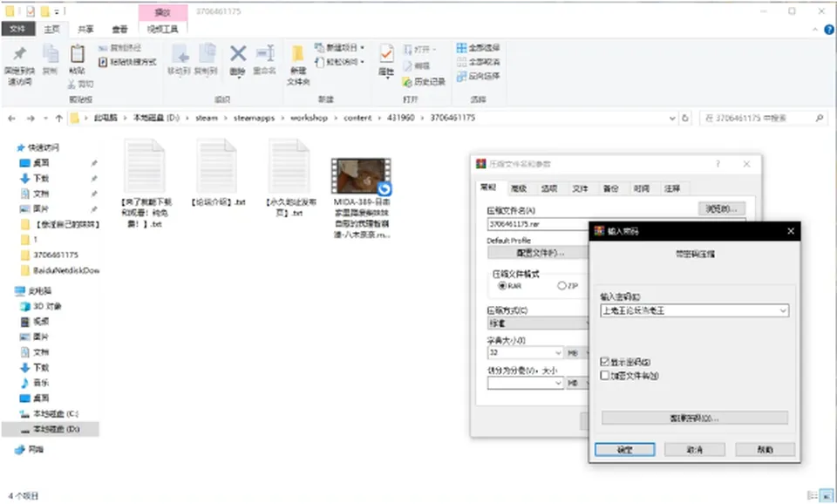Open the 高级 (Advanced) tab in the archive dialog
Viewport: 837px width, 504px height.
pos(519,188)
